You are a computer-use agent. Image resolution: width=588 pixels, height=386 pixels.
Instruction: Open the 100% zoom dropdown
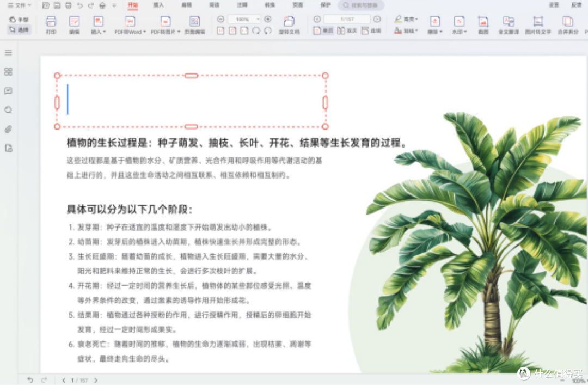(244, 19)
